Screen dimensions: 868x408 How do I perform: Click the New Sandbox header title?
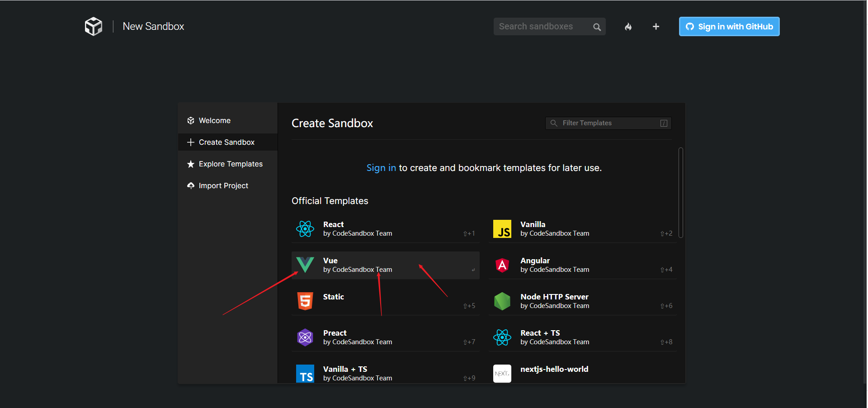(154, 26)
